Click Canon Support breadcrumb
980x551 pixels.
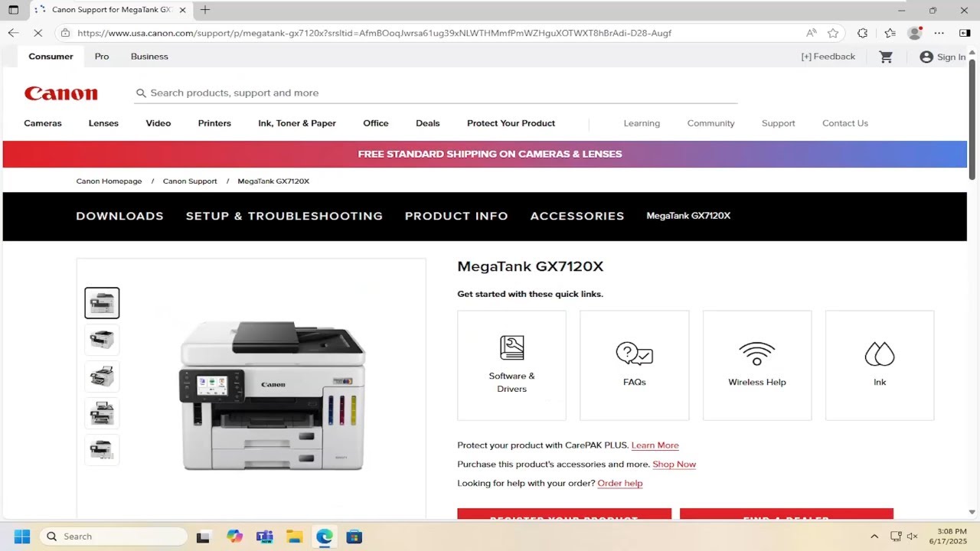tap(190, 181)
